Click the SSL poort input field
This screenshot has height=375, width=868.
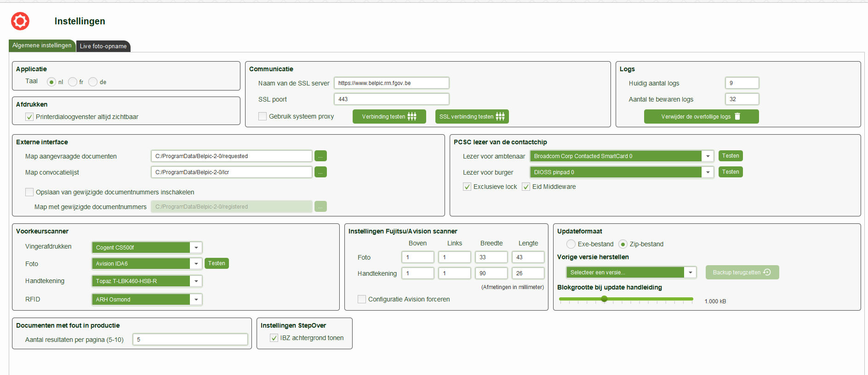pos(391,99)
